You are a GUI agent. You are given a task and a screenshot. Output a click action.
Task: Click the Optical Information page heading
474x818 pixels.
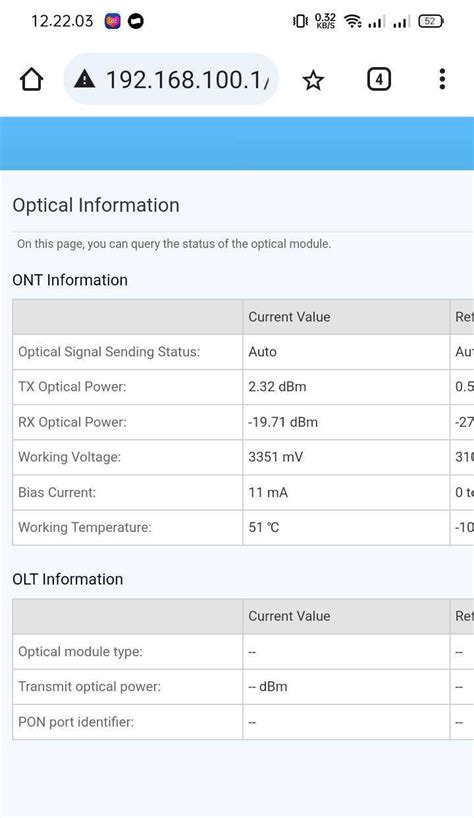96,205
